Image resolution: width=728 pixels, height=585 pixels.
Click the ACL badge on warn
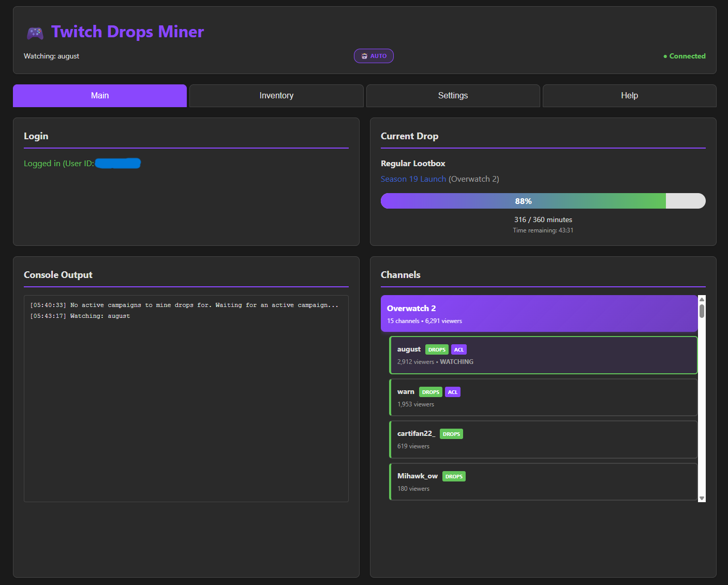[453, 392]
